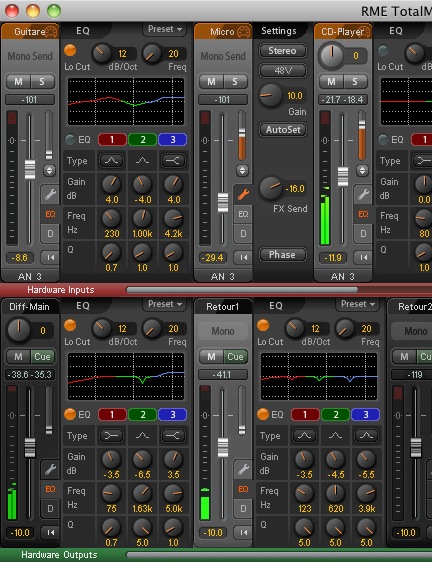Image resolution: width=432 pixels, height=562 pixels.
Task: Click AN 3 routing selector under CD-Player
Action: coord(343,276)
